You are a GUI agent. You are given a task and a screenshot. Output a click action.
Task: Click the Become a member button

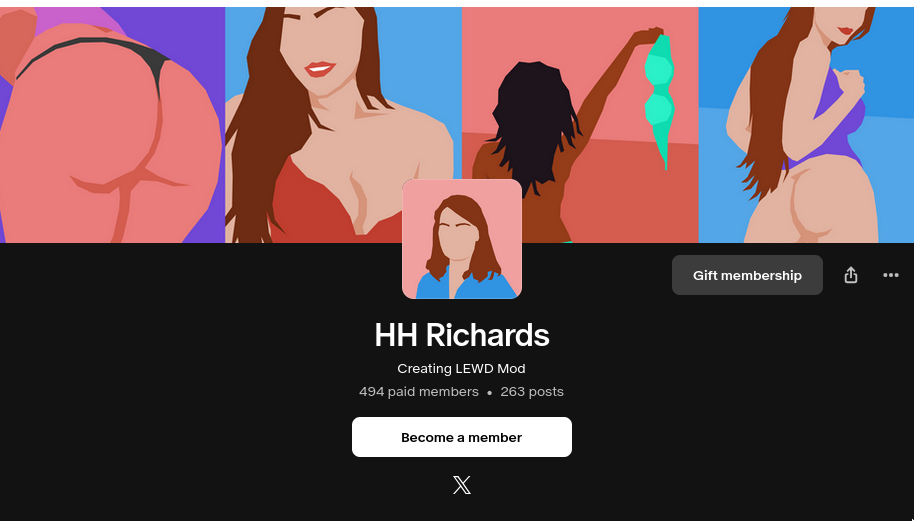pyautogui.click(x=462, y=437)
